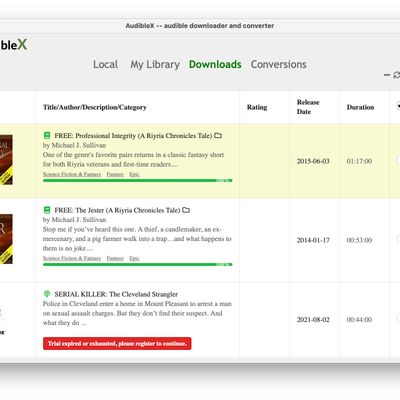Click author Michael J. Sullivan under Professional Integrity
The height and width of the screenshot is (400, 400).
[x=78, y=145]
